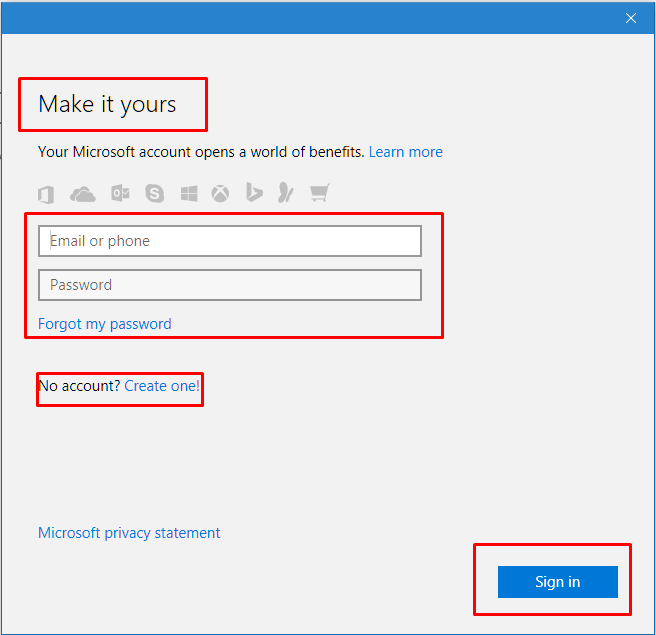
Task: Click the Skype icon
Action: [x=154, y=193]
